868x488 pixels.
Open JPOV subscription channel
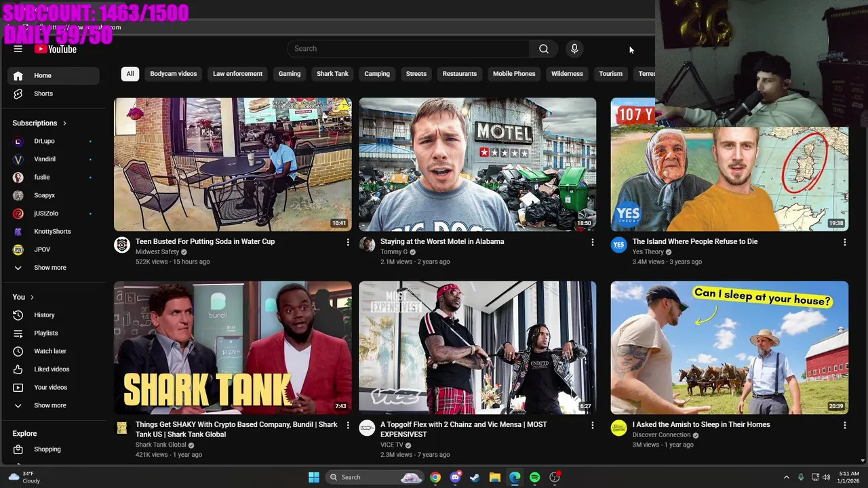point(54,249)
